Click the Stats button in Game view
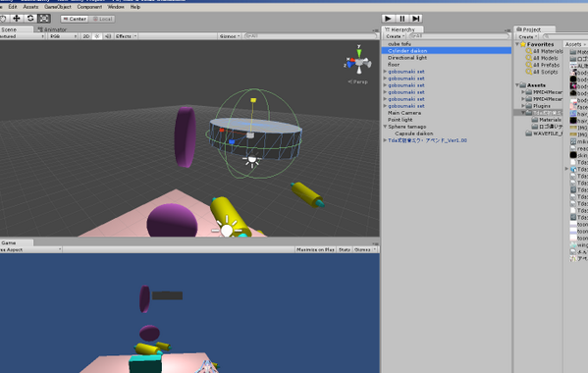The width and height of the screenshot is (588, 373). [x=345, y=249]
